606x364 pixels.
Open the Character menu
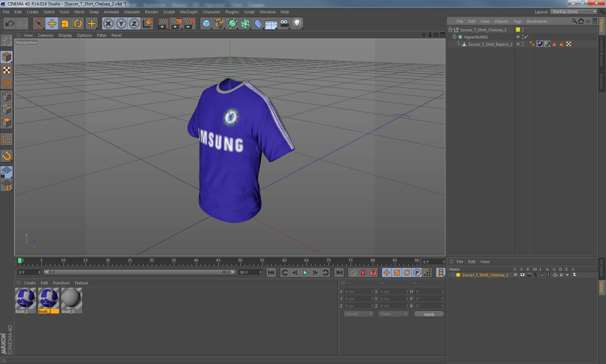[x=211, y=12]
